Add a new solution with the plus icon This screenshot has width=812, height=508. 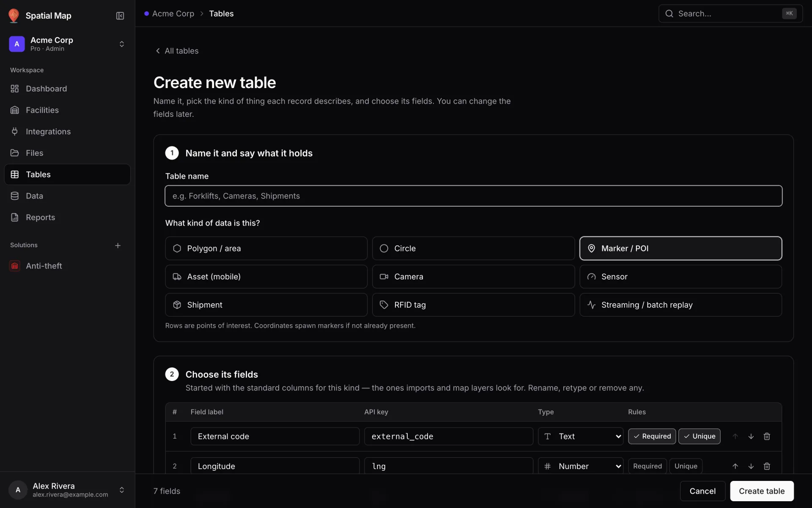118,246
